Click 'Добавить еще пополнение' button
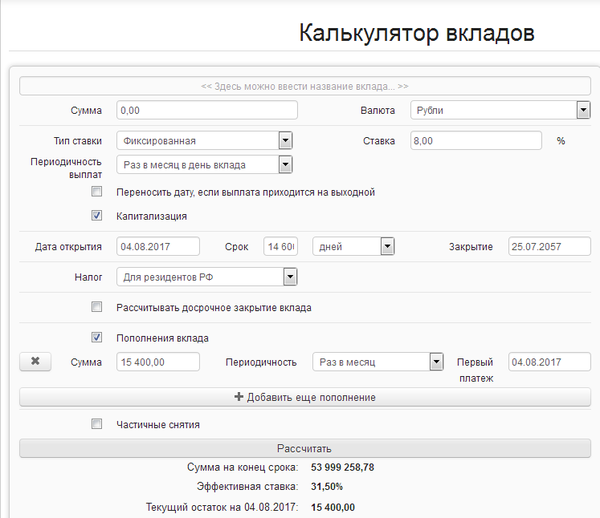The width and height of the screenshot is (600, 518). coord(305,397)
